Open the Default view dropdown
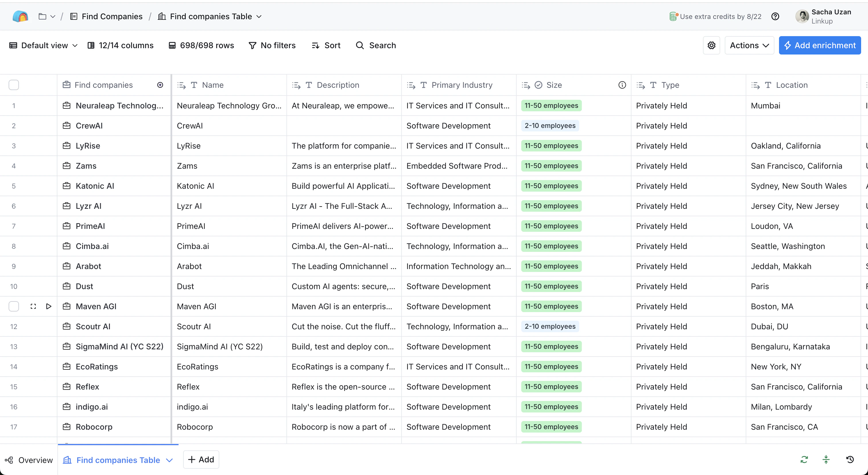This screenshot has width=868, height=475. coord(44,45)
